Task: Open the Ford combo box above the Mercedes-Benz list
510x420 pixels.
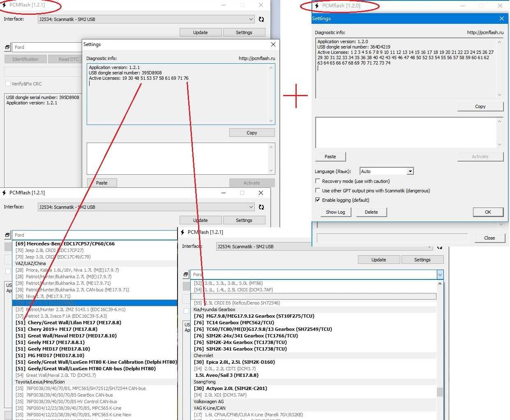Action: 95,235
